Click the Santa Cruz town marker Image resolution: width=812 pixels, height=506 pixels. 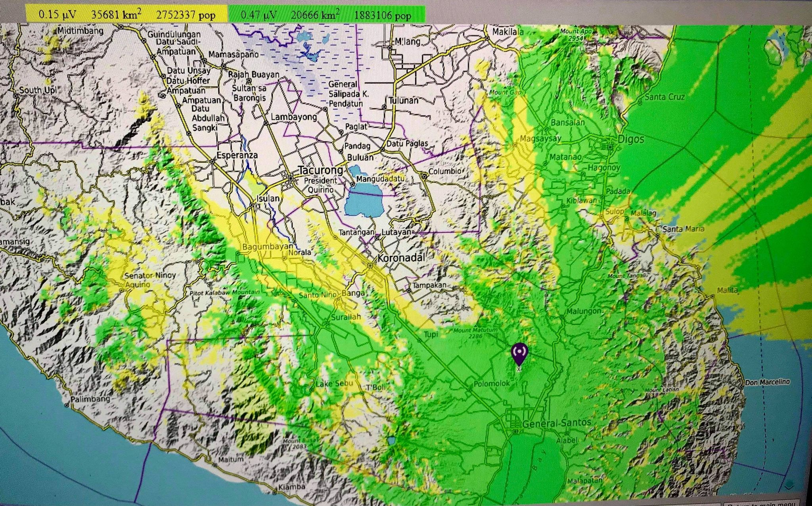pos(640,102)
